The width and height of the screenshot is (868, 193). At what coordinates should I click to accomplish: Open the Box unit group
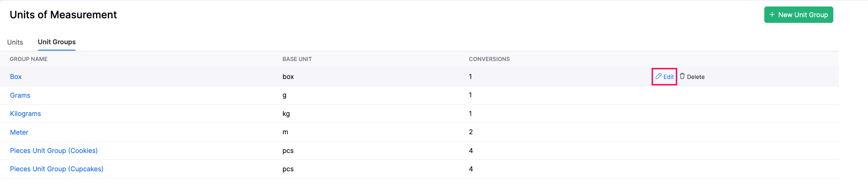pyautogui.click(x=16, y=77)
